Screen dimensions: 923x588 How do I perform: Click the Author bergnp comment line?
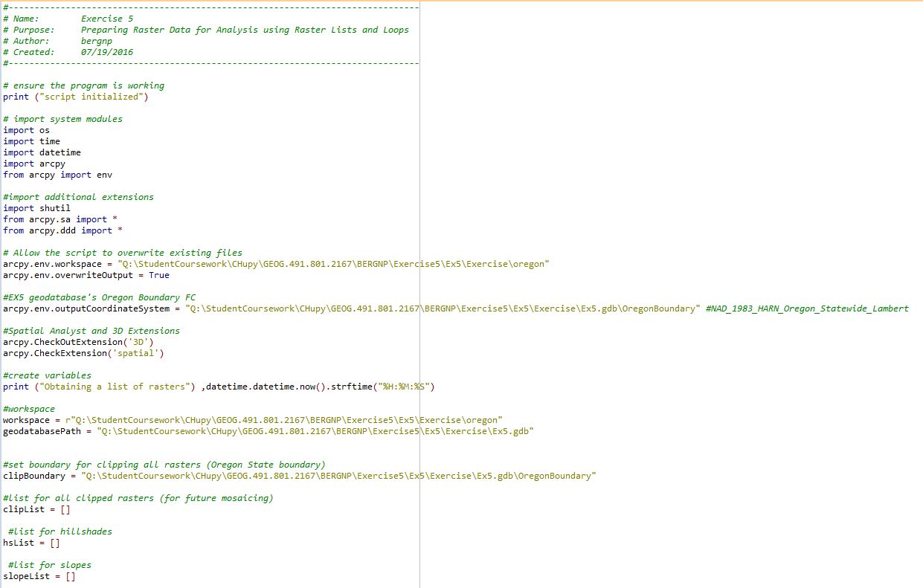pyautogui.click(x=60, y=41)
